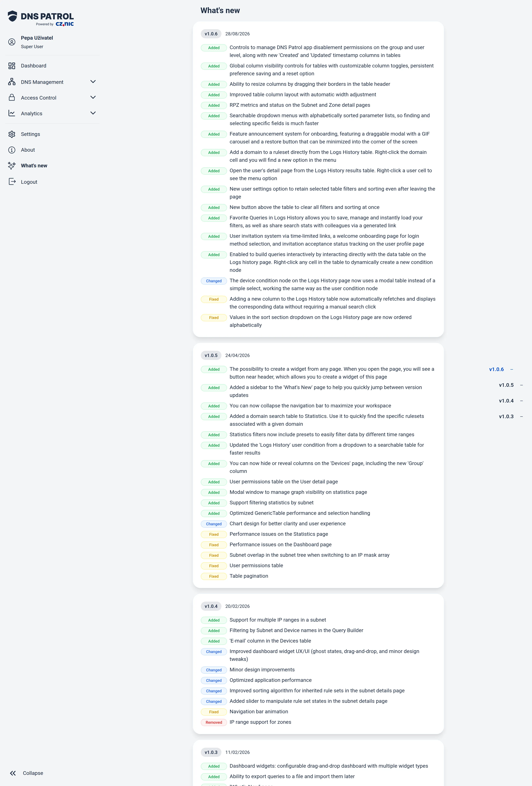The height and width of the screenshot is (786, 532).
Task: Click the date 28/08/2026
Action: [237, 34]
